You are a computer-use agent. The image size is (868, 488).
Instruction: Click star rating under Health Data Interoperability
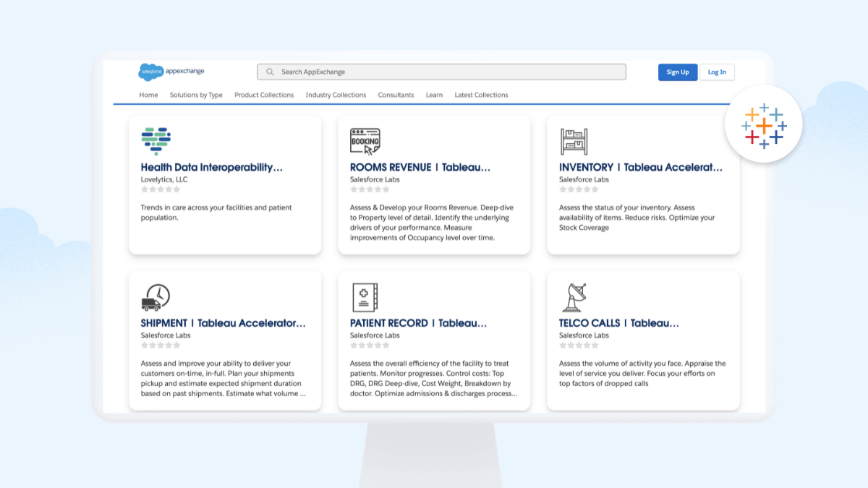[x=161, y=189]
